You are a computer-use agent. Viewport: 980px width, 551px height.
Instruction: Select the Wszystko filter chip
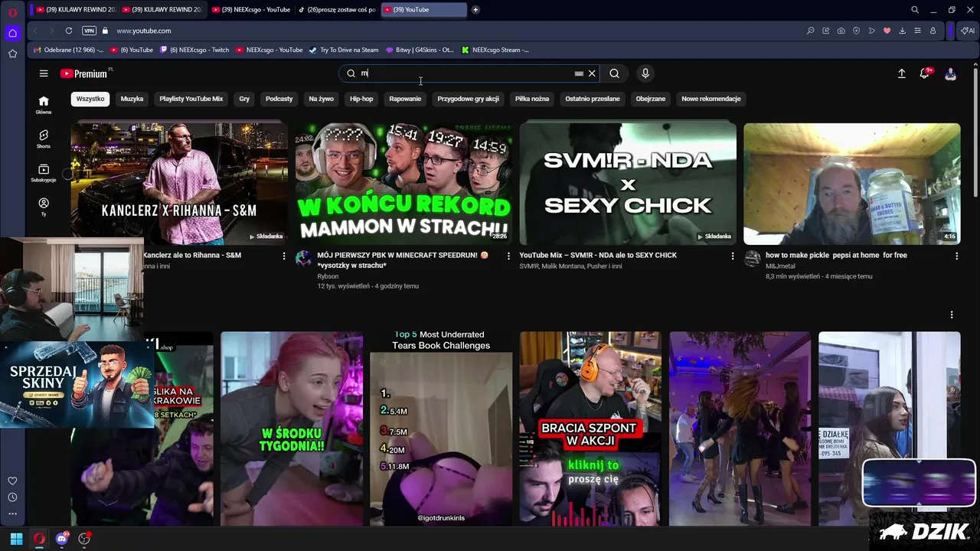(90, 99)
